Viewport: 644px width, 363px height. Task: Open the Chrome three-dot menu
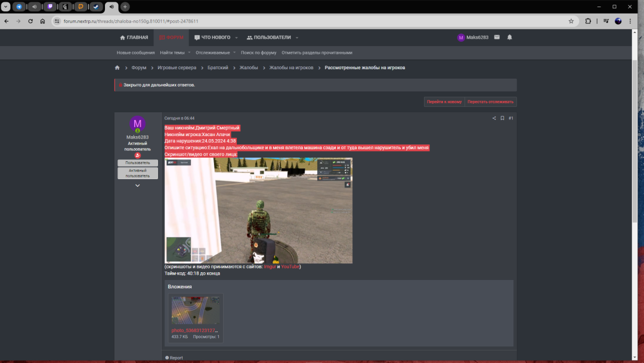tap(630, 21)
